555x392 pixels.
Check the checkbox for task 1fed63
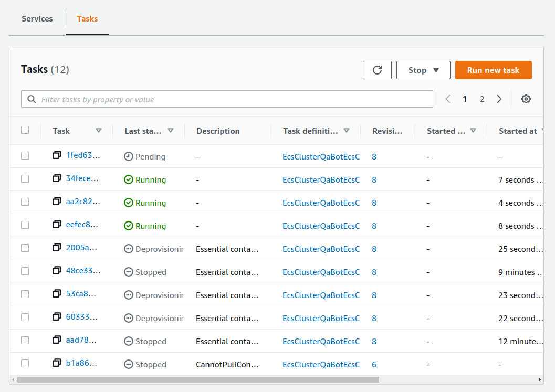point(25,155)
